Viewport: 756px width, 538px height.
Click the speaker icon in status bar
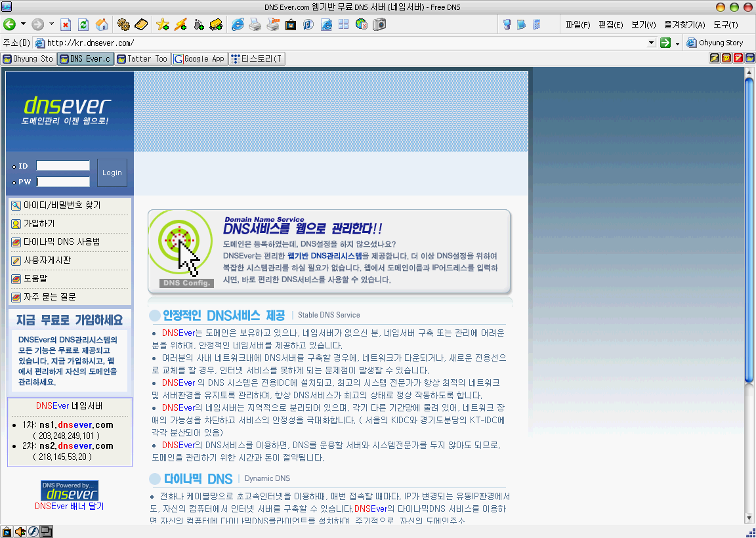point(20,531)
